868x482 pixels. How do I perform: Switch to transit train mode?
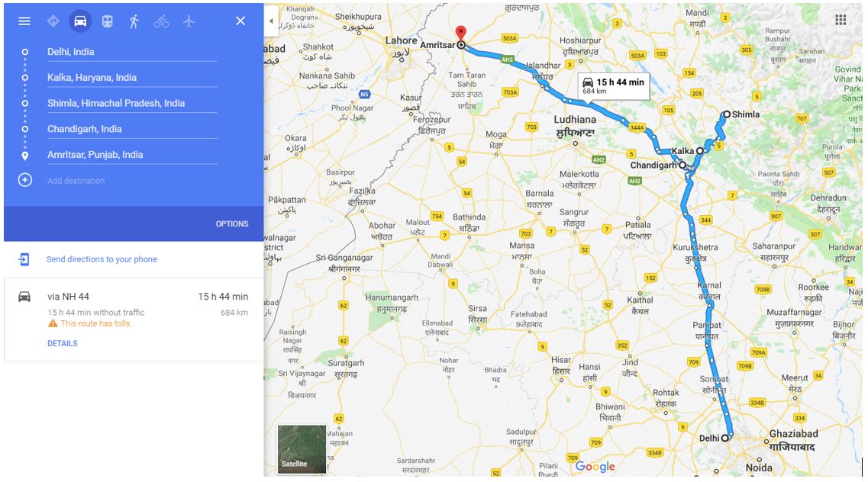coord(107,21)
